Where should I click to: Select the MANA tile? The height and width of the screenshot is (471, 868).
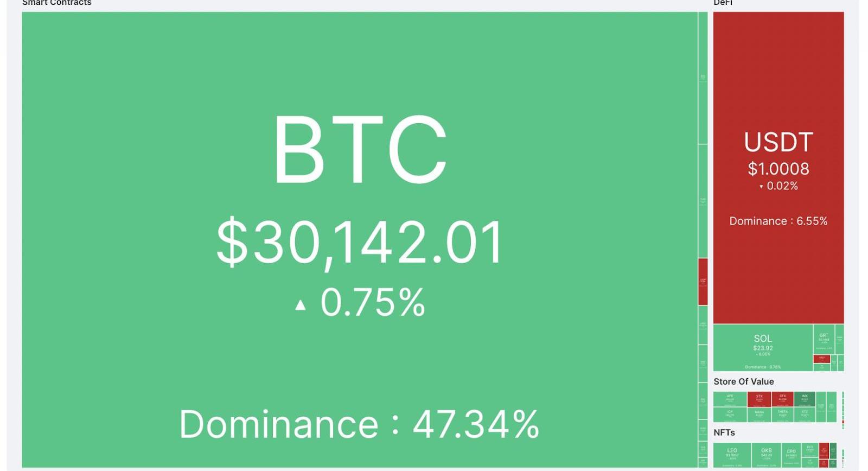tap(759, 415)
